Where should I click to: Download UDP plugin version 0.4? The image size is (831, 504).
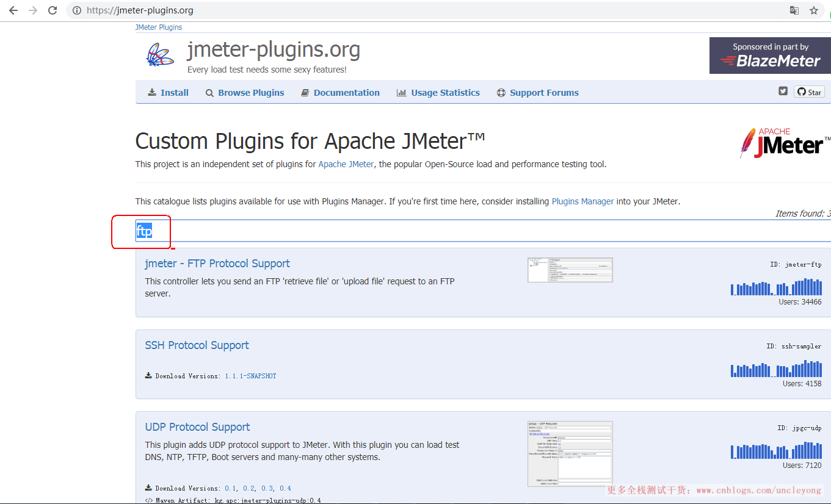tap(285, 488)
